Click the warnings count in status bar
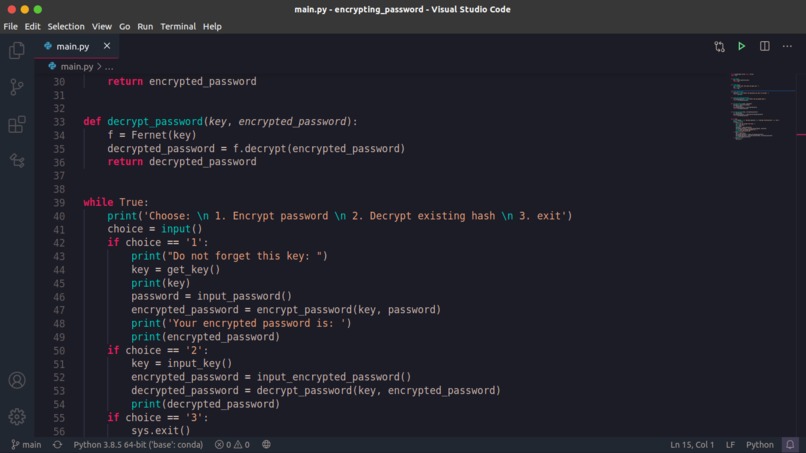 click(x=242, y=444)
